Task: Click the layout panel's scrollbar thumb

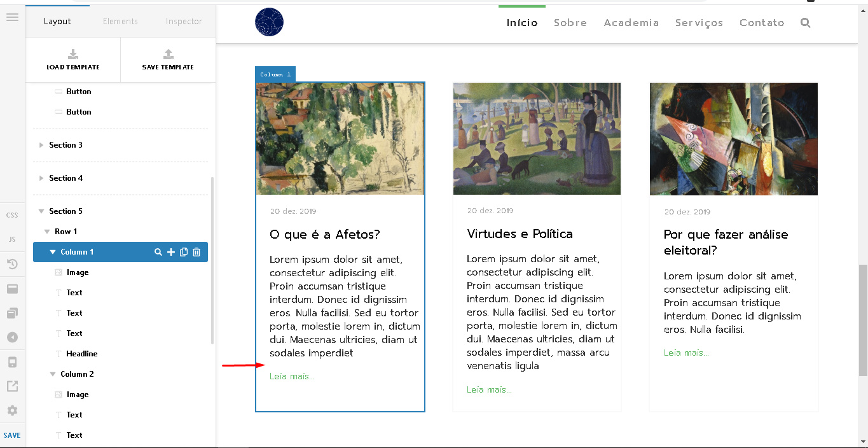Action: pos(212,261)
